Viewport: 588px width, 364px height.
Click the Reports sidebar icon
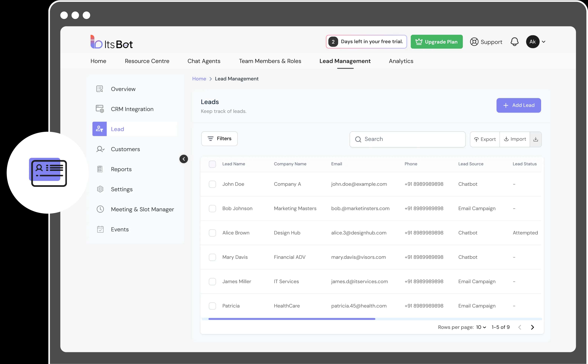pyautogui.click(x=100, y=169)
